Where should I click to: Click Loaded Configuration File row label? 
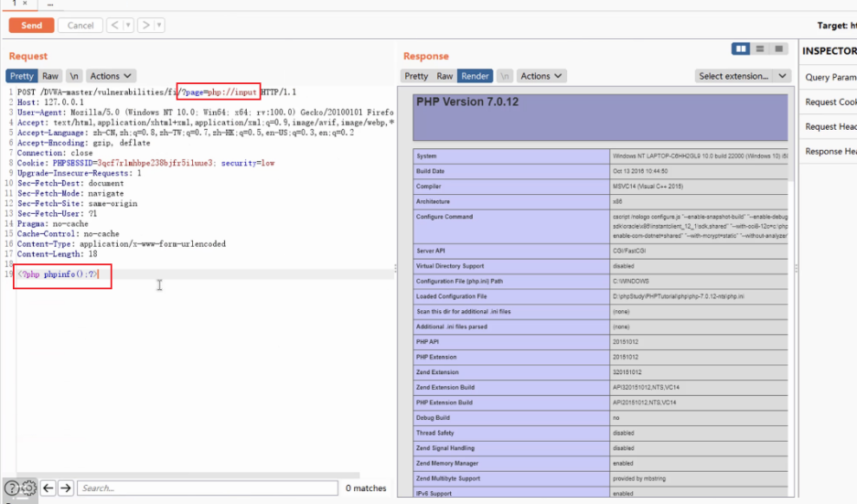coord(452,296)
